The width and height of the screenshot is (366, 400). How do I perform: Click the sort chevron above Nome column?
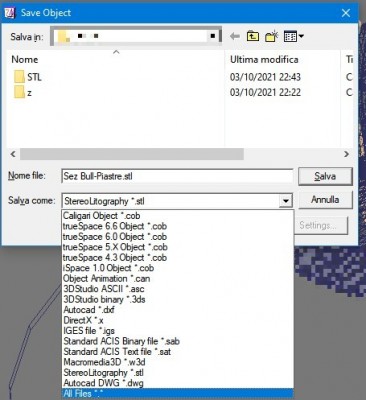pyautogui.click(x=116, y=52)
